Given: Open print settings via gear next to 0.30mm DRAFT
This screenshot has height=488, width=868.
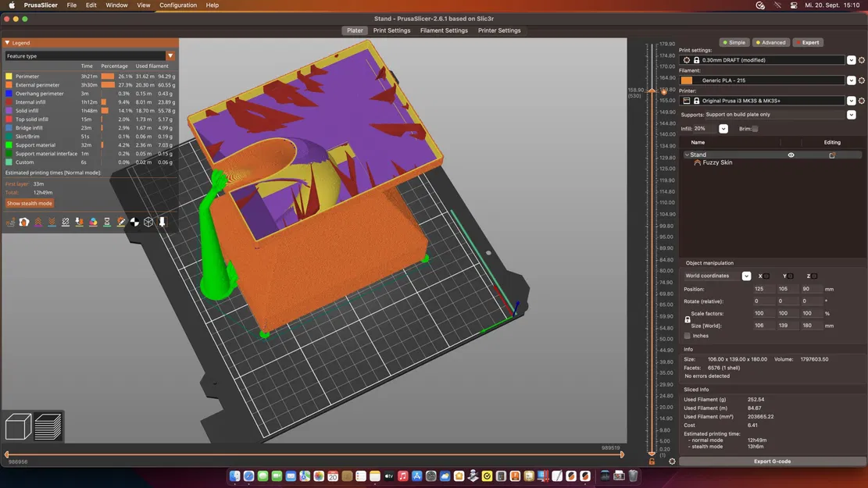Looking at the screenshot, I should point(862,60).
